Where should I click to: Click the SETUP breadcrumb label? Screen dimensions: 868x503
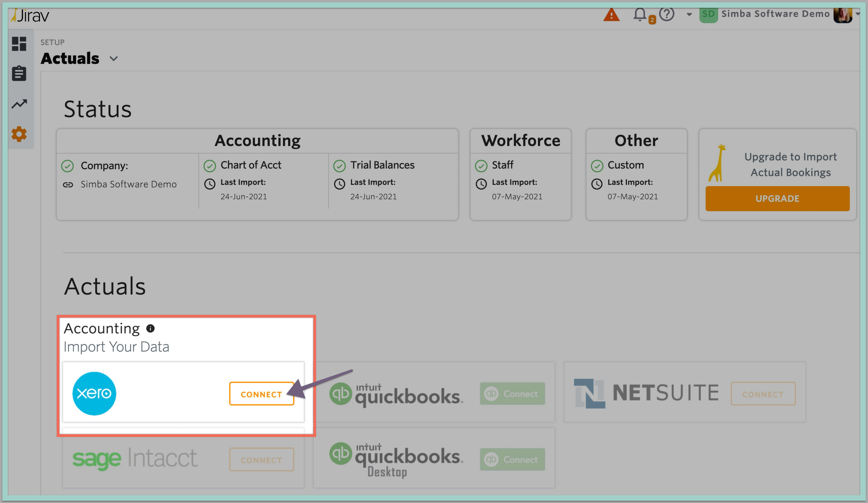tap(52, 42)
